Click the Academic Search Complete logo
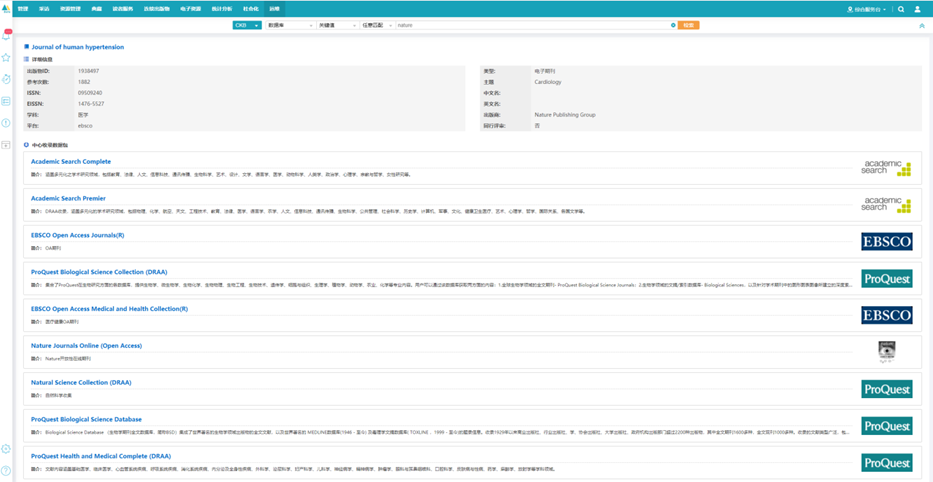 [x=886, y=168]
